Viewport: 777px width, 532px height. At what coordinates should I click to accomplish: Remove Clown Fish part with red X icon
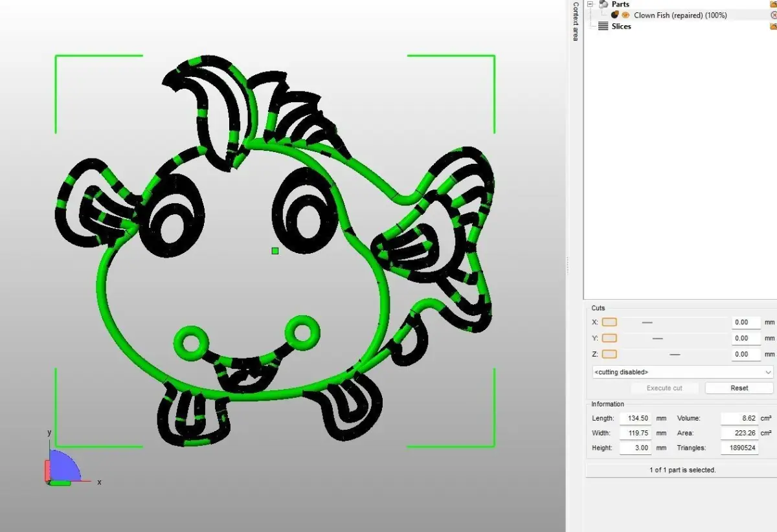click(774, 15)
